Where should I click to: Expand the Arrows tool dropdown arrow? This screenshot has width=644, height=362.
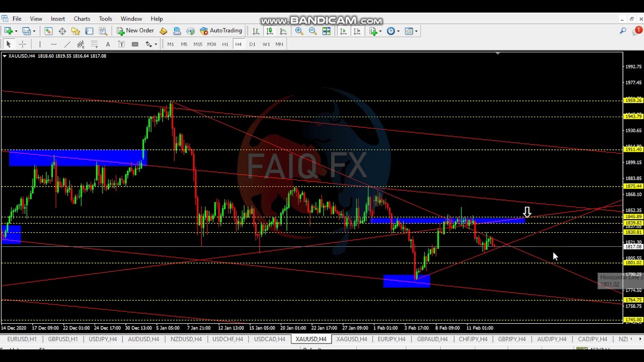(x=156, y=44)
